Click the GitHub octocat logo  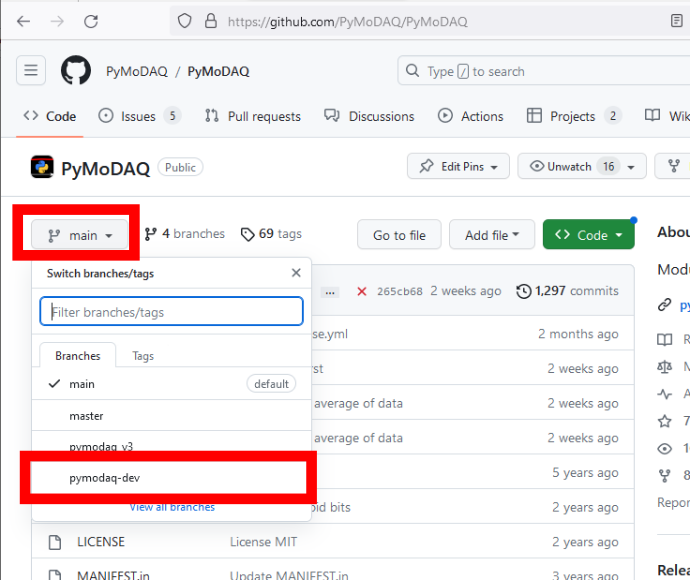(x=76, y=70)
